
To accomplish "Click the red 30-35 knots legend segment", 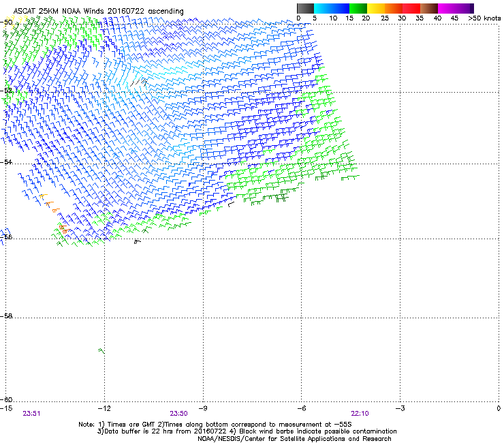I will (x=411, y=8).
